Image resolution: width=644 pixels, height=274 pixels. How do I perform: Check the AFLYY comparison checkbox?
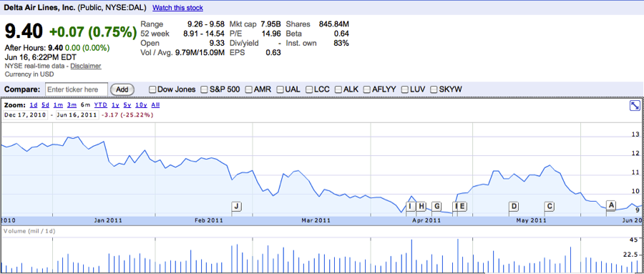(368, 89)
